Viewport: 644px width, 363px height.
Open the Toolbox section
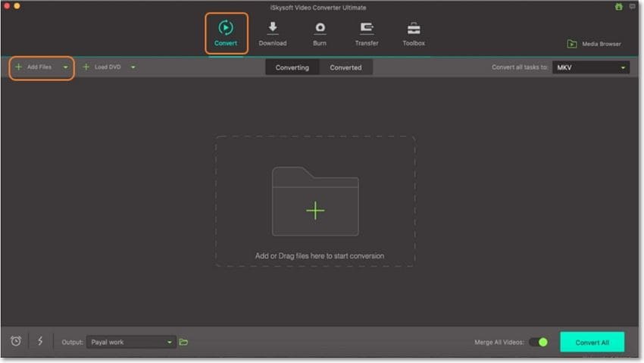coord(414,33)
